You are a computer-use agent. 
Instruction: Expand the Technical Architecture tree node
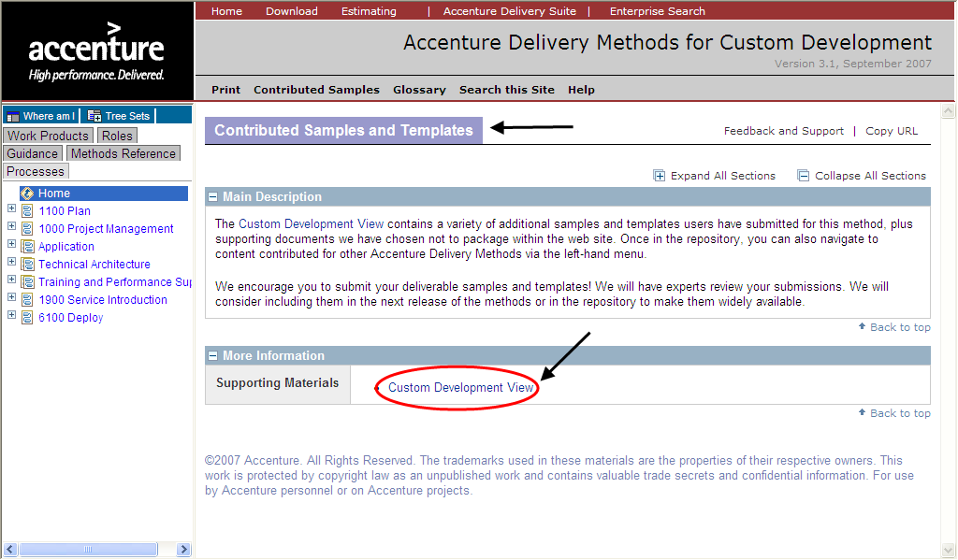point(11,262)
